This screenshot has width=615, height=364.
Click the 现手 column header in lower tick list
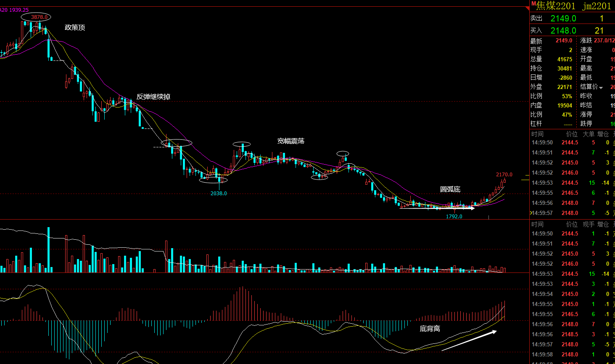[589, 224]
